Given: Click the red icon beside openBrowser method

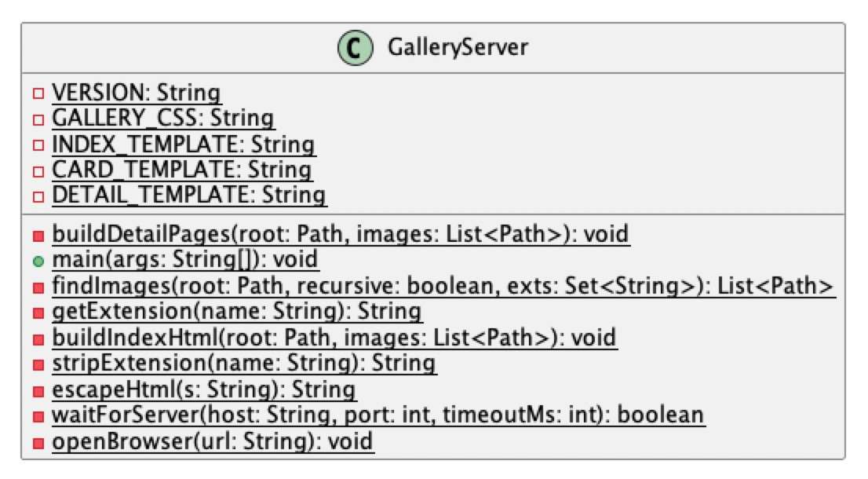Looking at the screenshot, I should (38, 442).
